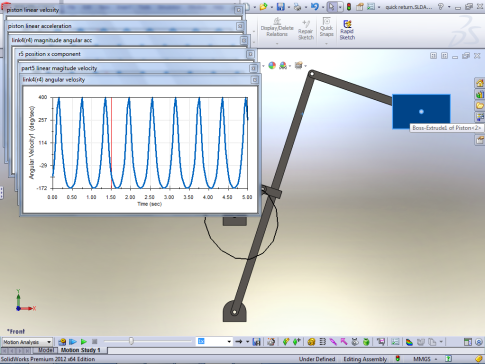Click the red time marker in the plot

click(111, 143)
